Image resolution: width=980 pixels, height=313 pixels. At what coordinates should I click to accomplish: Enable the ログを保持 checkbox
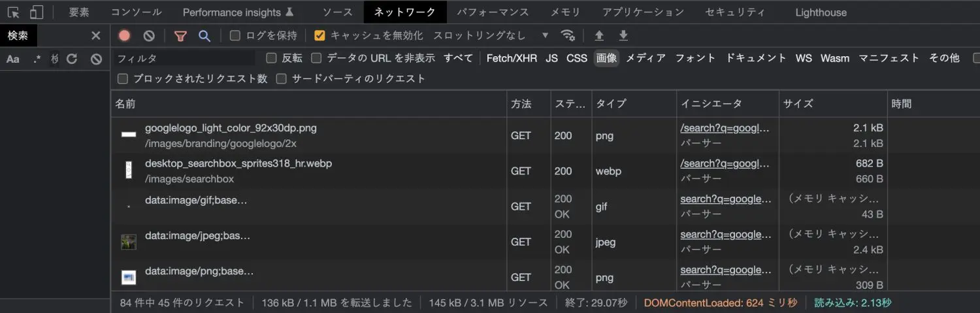point(235,35)
